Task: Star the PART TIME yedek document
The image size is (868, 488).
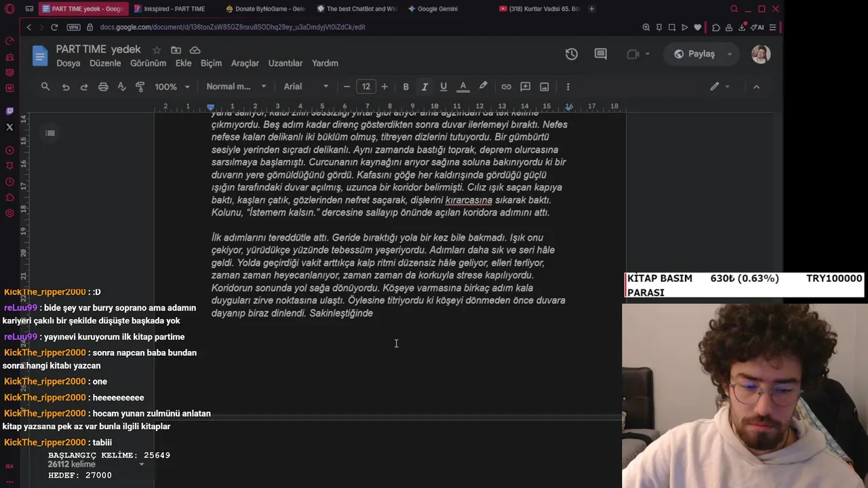Action: click(157, 50)
